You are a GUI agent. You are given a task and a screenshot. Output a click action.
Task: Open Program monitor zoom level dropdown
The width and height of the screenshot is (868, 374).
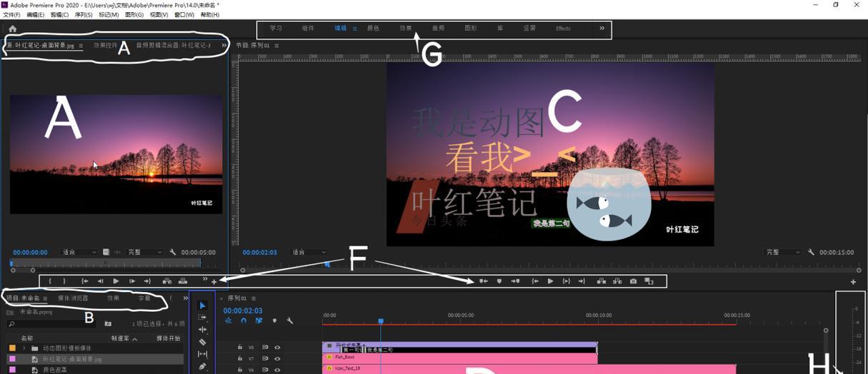(x=309, y=252)
